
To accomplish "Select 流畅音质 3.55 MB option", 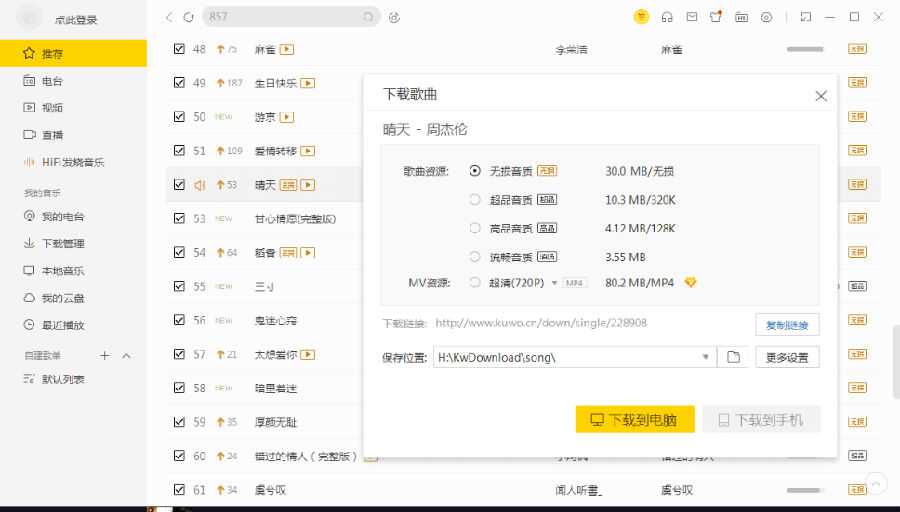I will tap(475, 256).
